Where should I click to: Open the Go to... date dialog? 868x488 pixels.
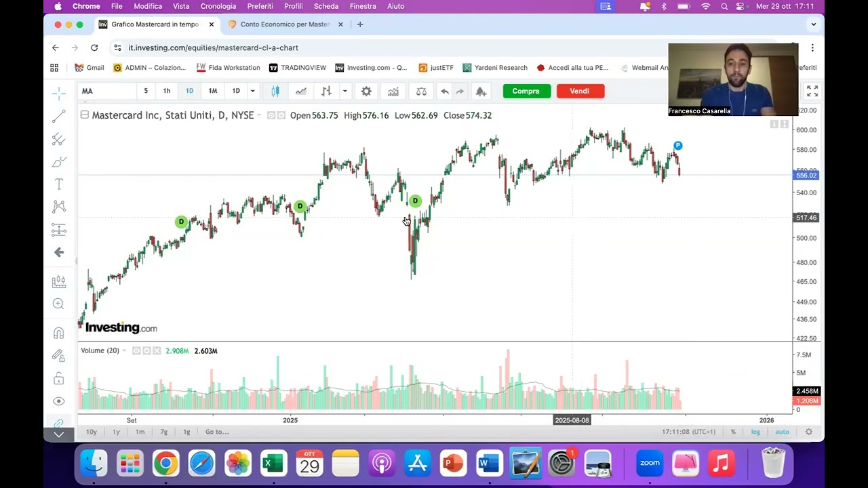pos(217,432)
